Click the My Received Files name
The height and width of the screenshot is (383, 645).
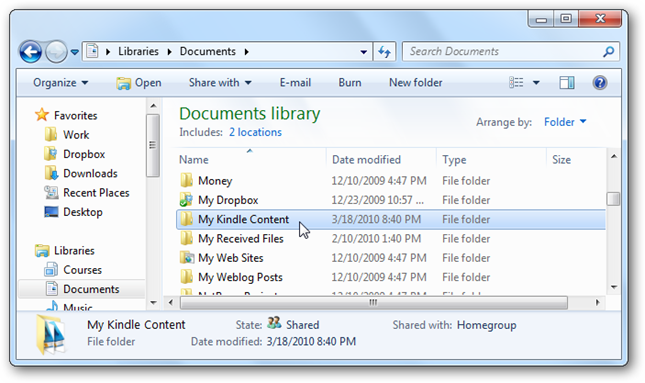(x=241, y=239)
